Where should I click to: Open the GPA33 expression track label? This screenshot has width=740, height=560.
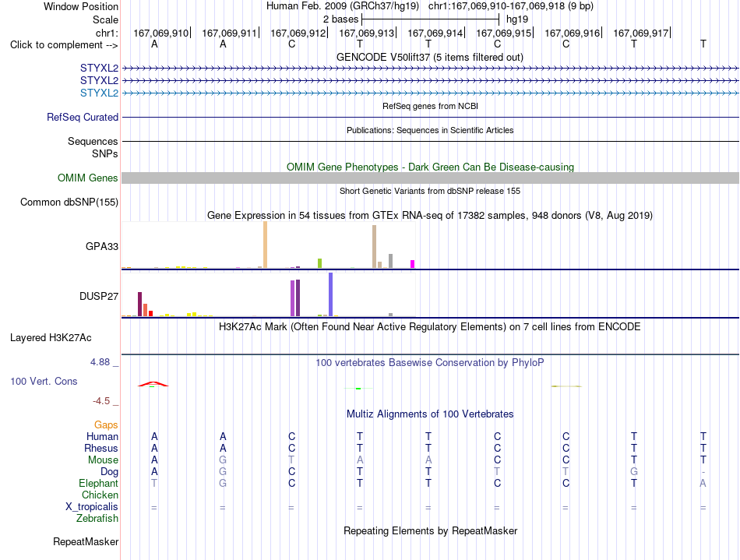(102, 246)
